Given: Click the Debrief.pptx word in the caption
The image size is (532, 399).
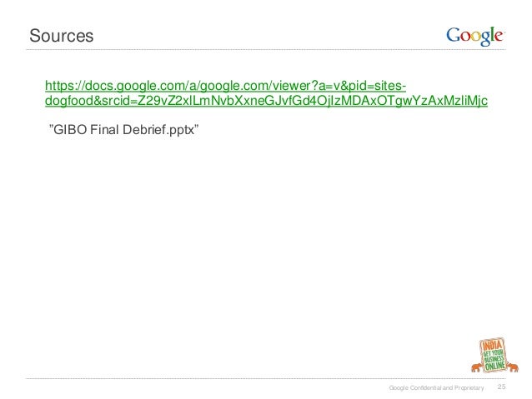Looking at the screenshot, I should pyautogui.click(x=158, y=130).
